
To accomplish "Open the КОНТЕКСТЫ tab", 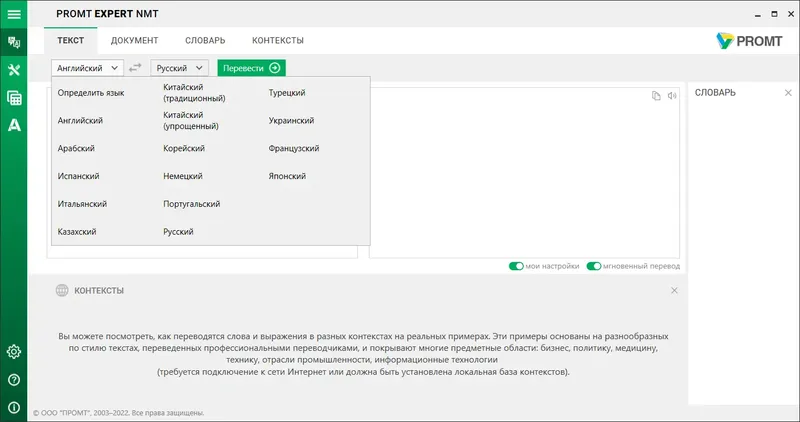I will [x=278, y=40].
